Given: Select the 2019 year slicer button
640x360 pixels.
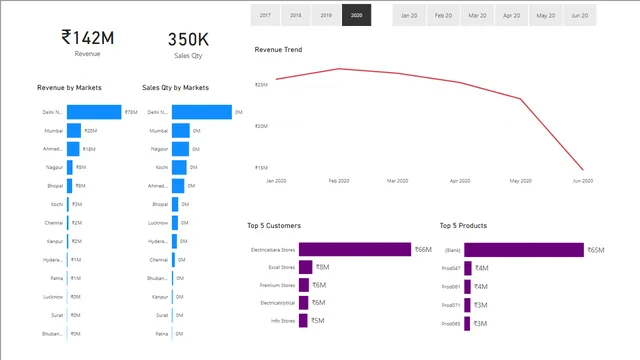Looking at the screenshot, I should 326,15.
